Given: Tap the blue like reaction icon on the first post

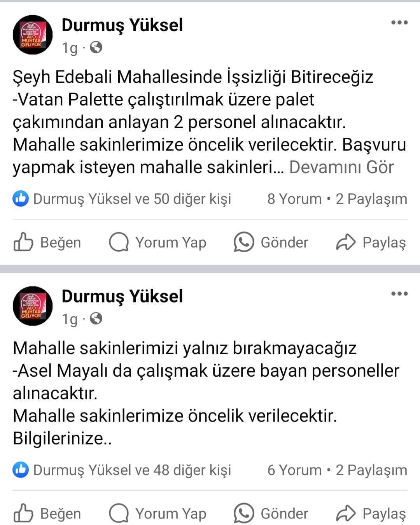Looking at the screenshot, I should (21, 199).
